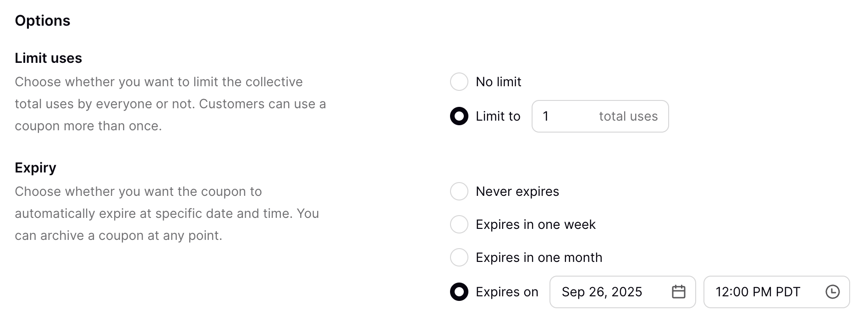Click the "Never expires" label text

pyautogui.click(x=517, y=191)
